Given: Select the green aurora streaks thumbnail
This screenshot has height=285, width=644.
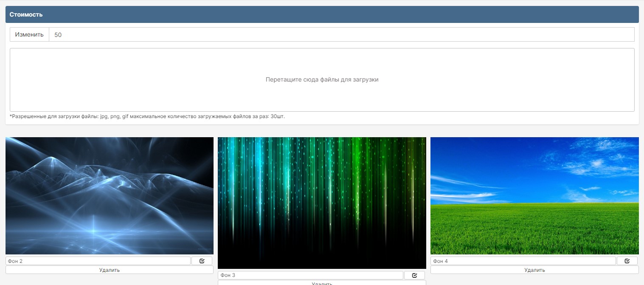Looking at the screenshot, I should point(322,203).
